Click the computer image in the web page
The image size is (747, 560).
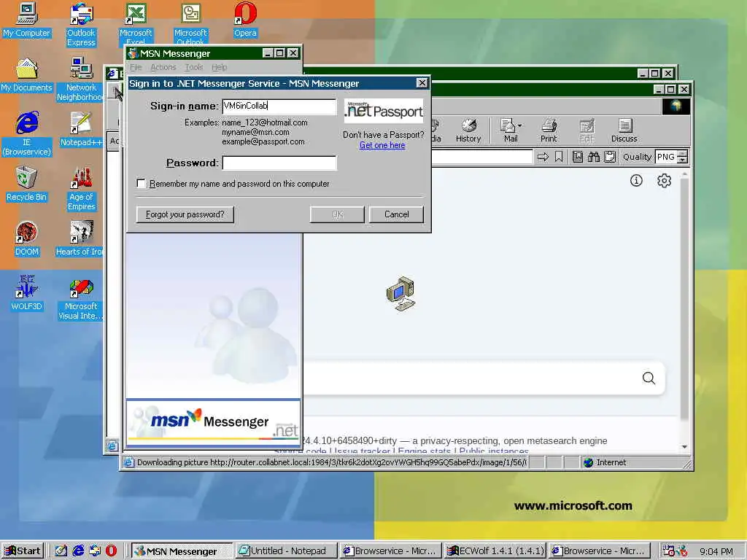pos(400,294)
